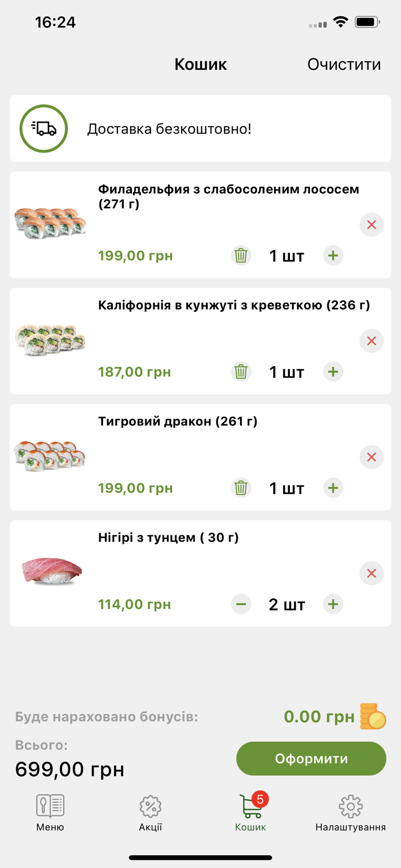Tap the Каліфорнія roll thumbnail image
The height and width of the screenshot is (868, 401).
(50, 340)
